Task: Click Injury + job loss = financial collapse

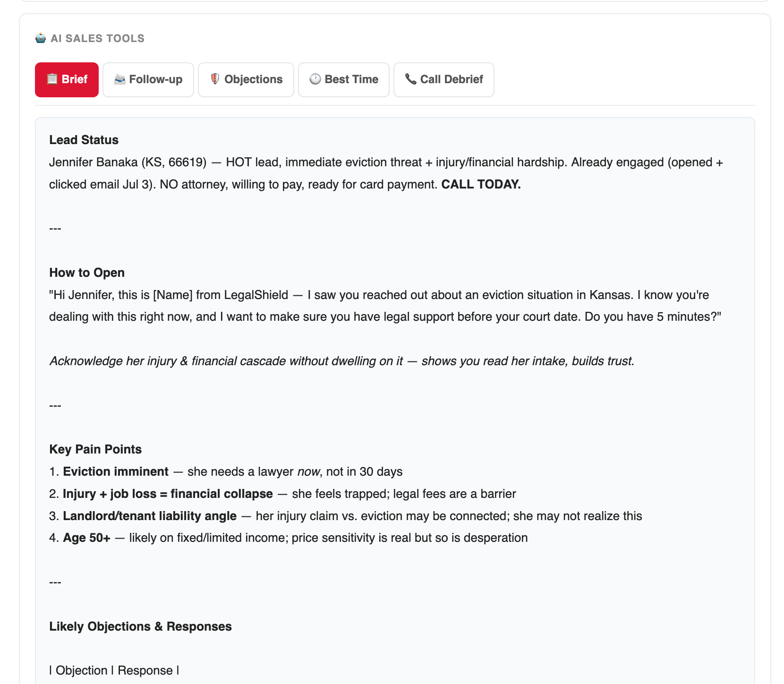Action: [168, 494]
